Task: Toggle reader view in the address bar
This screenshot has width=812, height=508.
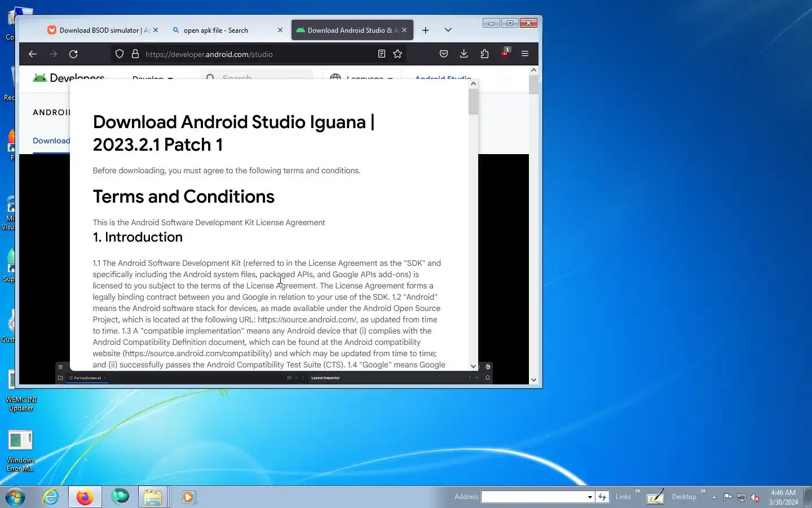Action: [382, 54]
